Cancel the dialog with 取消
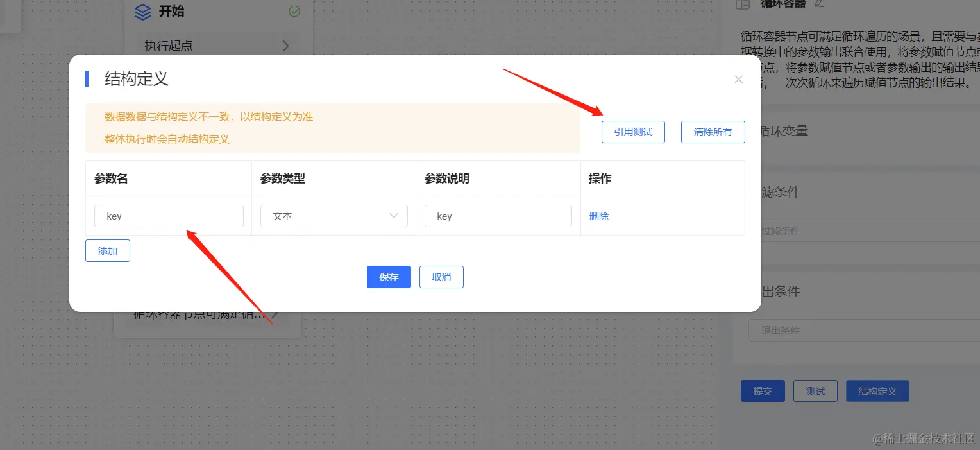 441,277
